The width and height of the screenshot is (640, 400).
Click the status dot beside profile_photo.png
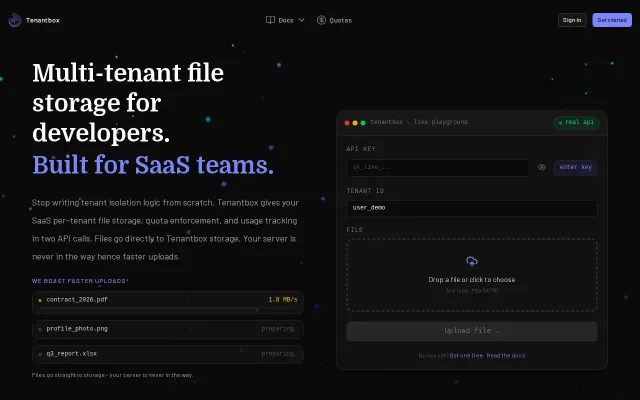40,329
